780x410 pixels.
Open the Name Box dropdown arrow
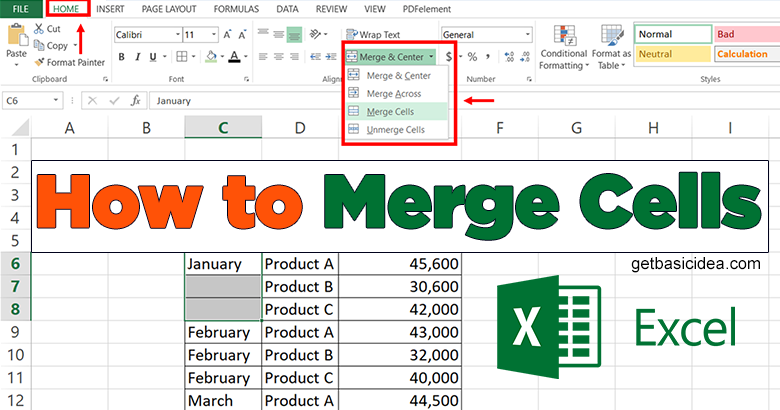point(55,101)
